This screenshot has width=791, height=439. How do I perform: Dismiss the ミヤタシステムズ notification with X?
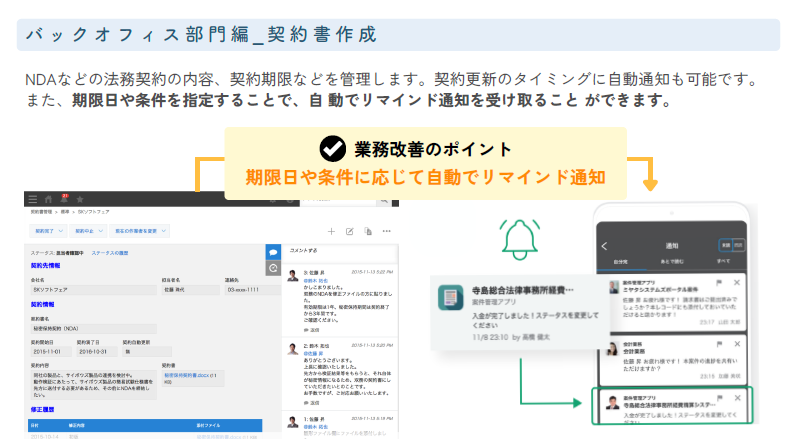click(x=737, y=283)
